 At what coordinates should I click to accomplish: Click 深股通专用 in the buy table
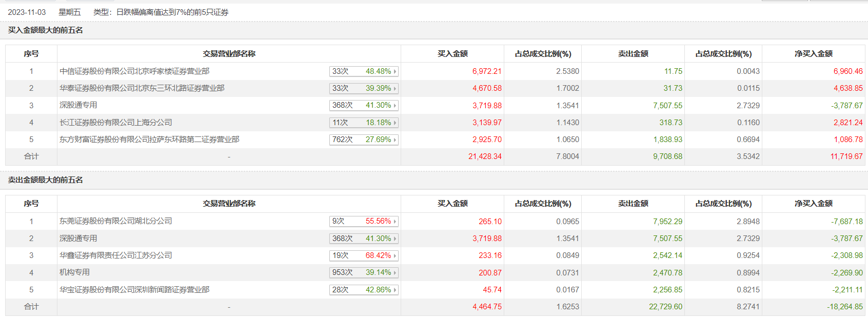[78, 105]
